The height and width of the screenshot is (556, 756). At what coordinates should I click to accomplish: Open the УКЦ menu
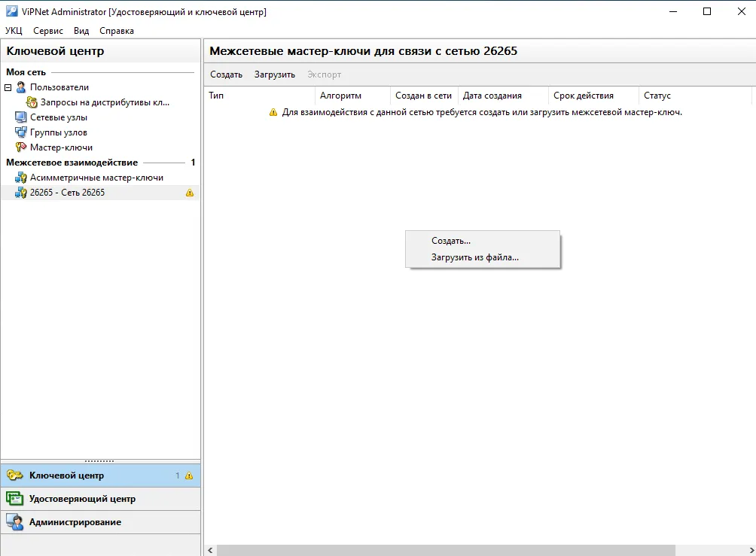coord(14,31)
